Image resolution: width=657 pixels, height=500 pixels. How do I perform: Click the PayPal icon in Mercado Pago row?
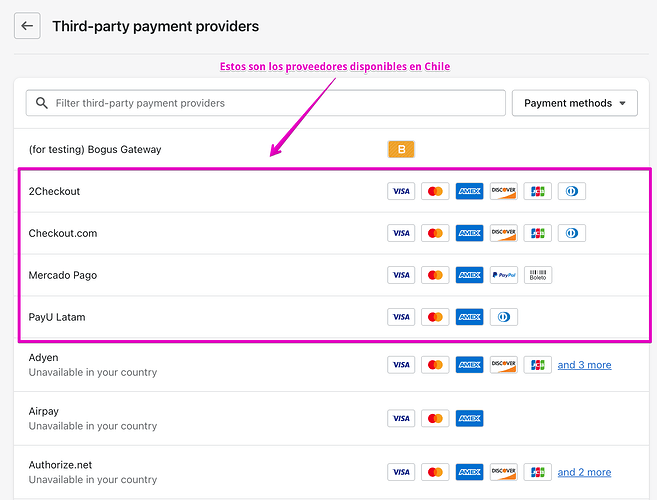(x=503, y=275)
